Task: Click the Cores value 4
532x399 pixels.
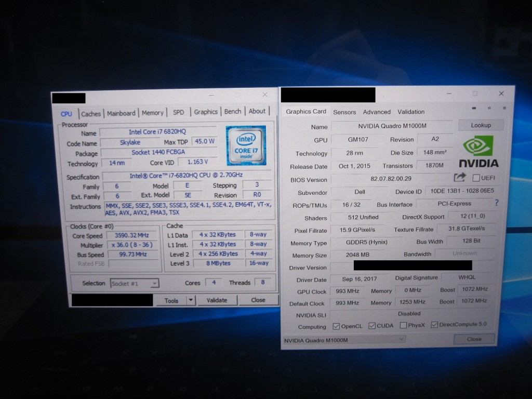Action: tap(214, 282)
